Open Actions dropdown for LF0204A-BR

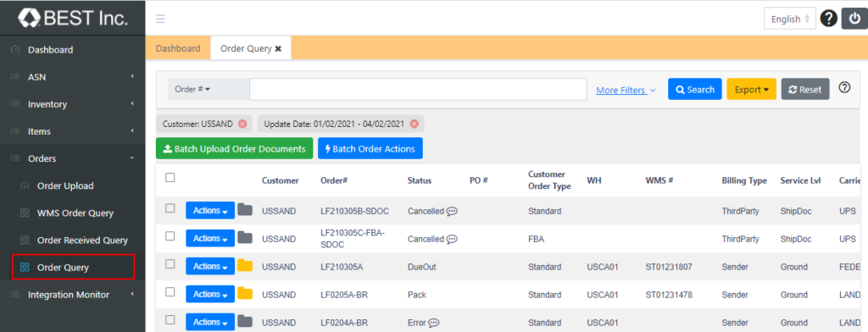click(210, 322)
